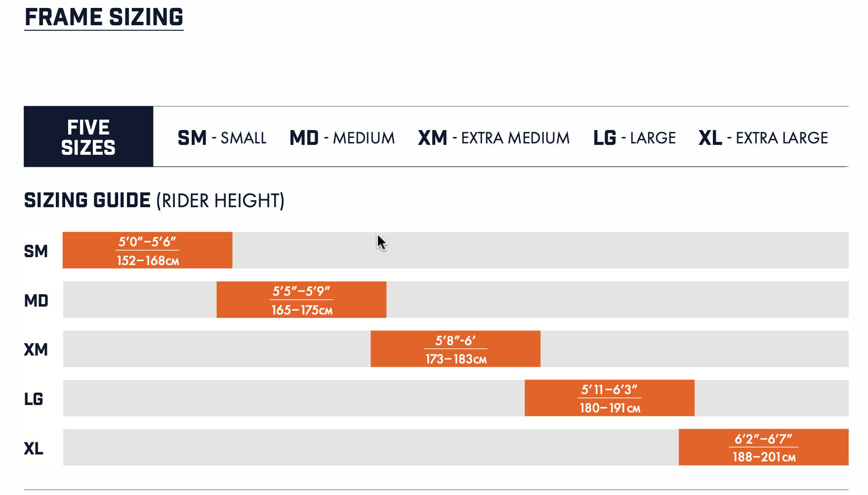Screen dimensions: 868x495
Task: Click the gray area left of XL bar
Action: (371, 448)
